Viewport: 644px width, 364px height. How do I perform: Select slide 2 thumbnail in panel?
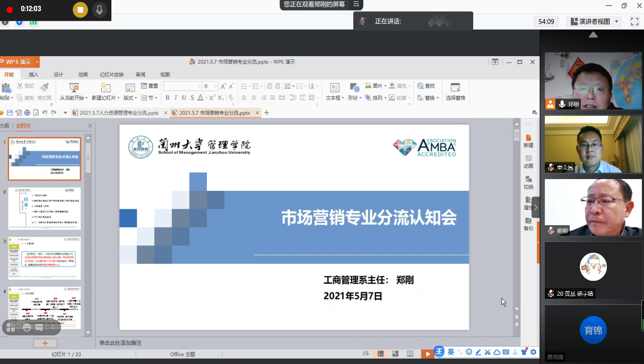click(x=45, y=208)
